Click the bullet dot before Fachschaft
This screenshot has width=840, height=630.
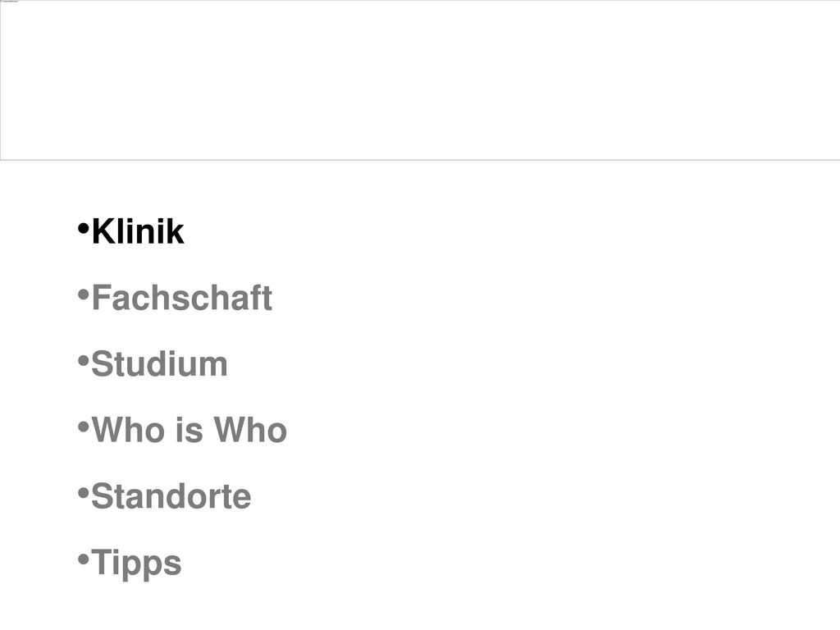click(x=83, y=294)
